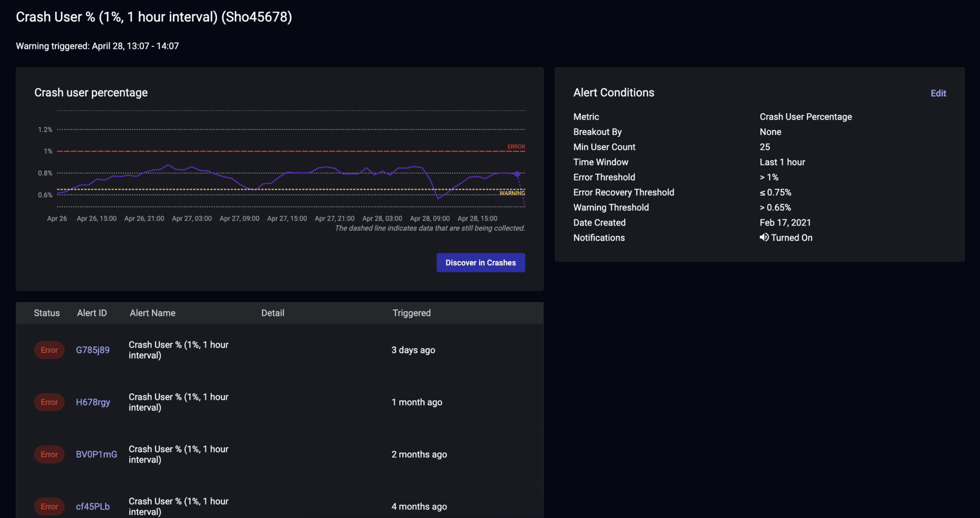Click the Error badge next to BV0P1mG

(49, 454)
